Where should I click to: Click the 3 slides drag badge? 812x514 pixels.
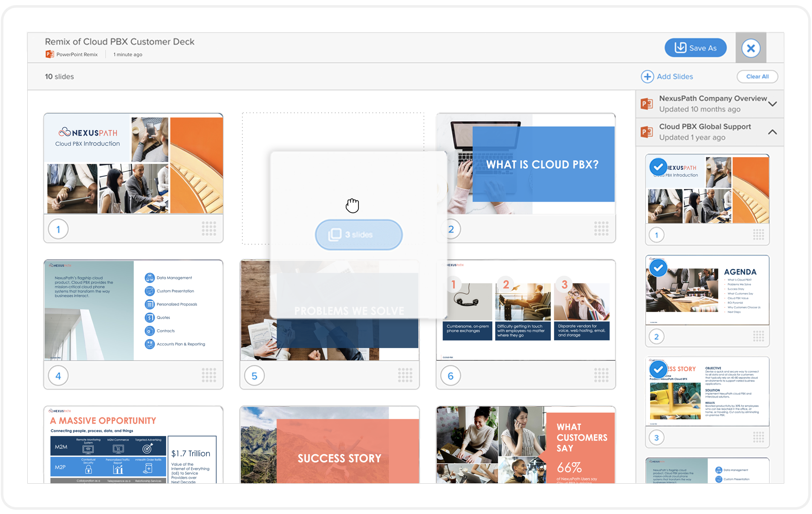(359, 235)
